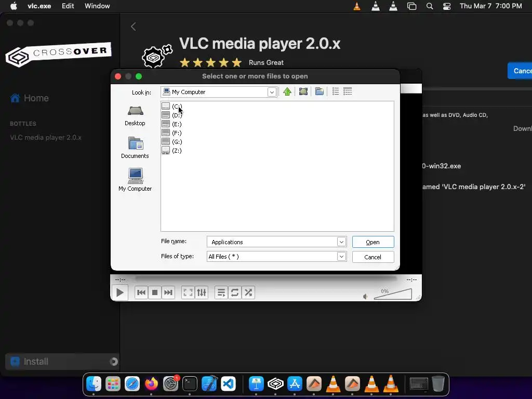Open Control Center in menu bar
532x399 pixels.
[447, 6]
